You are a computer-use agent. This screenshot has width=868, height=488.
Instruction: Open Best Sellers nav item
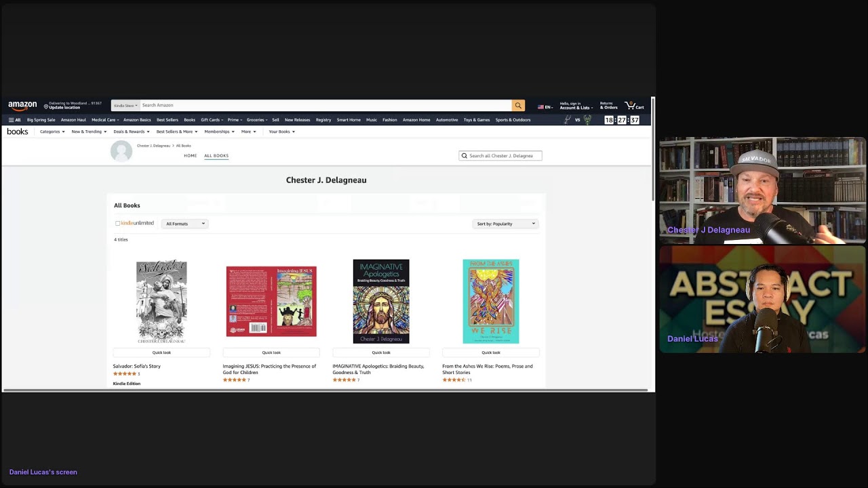167,120
